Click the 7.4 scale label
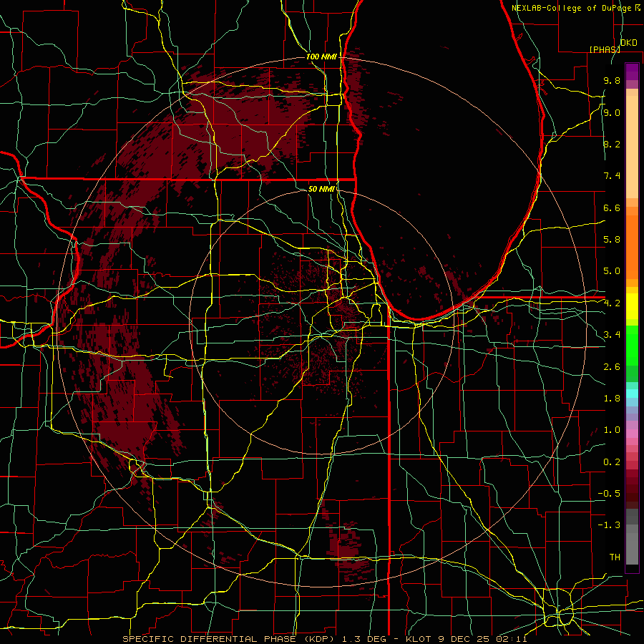The width and height of the screenshot is (644, 644). tap(612, 176)
